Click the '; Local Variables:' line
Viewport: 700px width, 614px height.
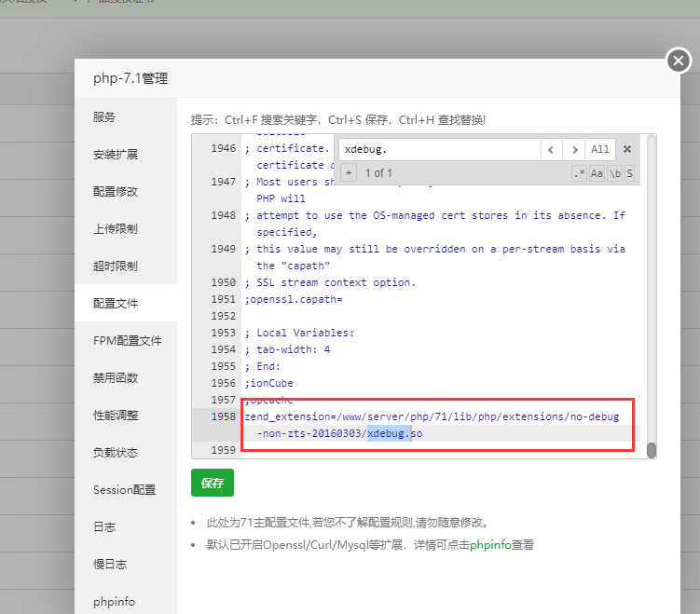click(299, 333)
